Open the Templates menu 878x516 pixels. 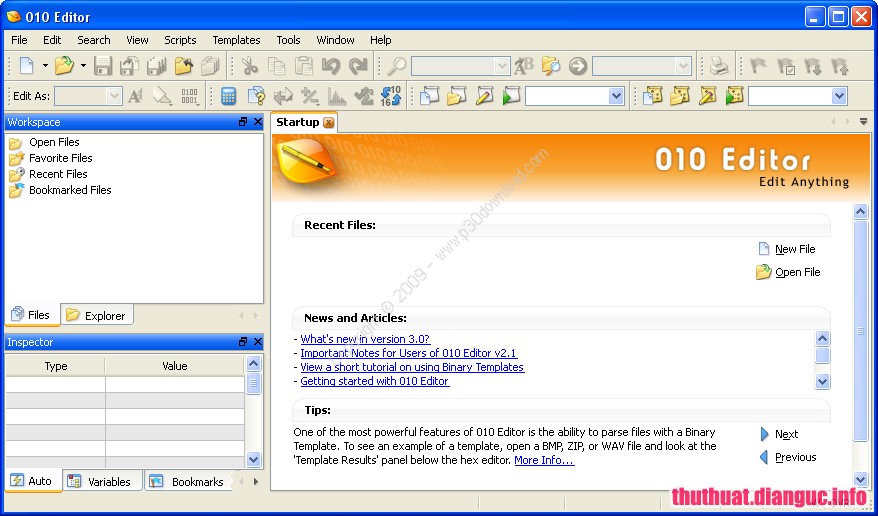coord(236,40)
